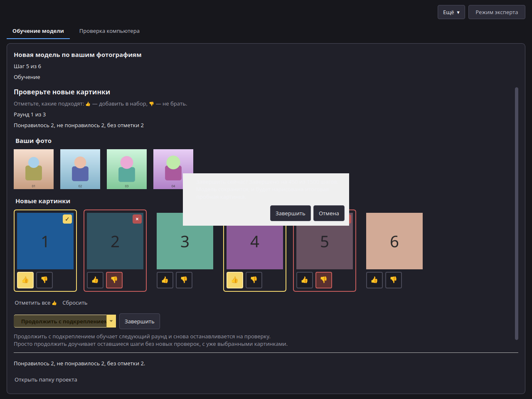Select your photo thumbnail 01

click(x=34, y=169)
